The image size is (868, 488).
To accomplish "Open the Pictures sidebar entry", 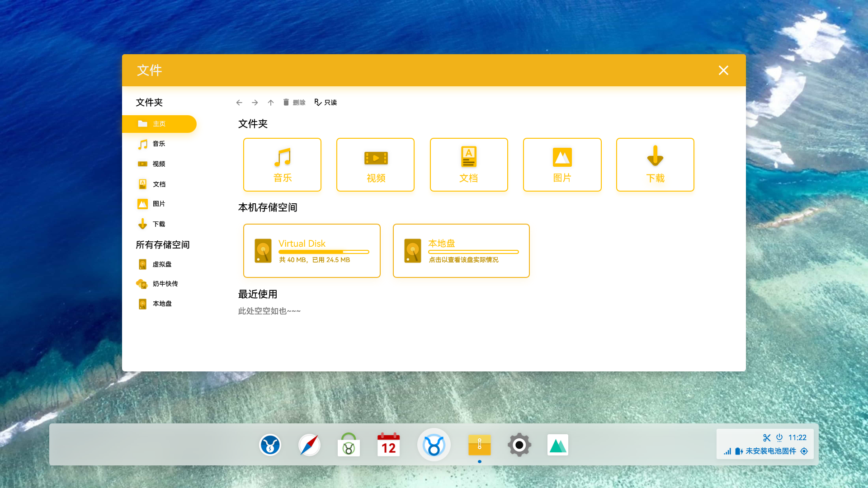I will coord(159,204).
